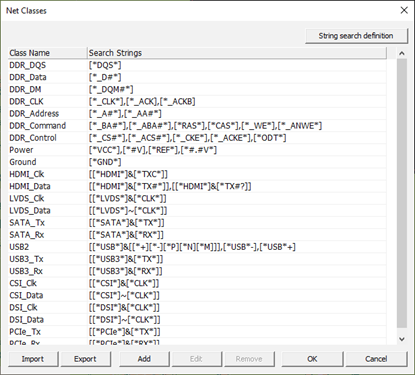Viewport: 415px width, 375px height.
Task: Click search string [[*SATA*]&[*RX*]]
Action: pos(126,235)
